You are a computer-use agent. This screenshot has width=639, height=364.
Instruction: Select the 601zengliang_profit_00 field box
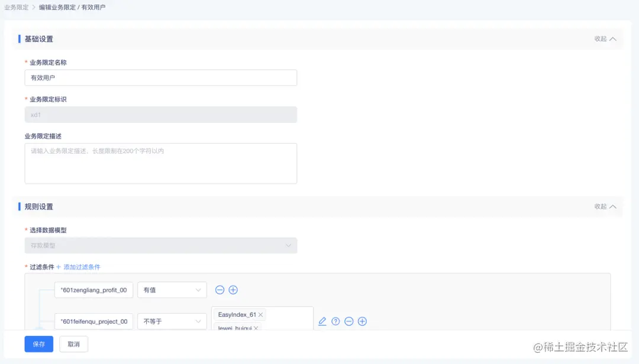pos(93,290)
